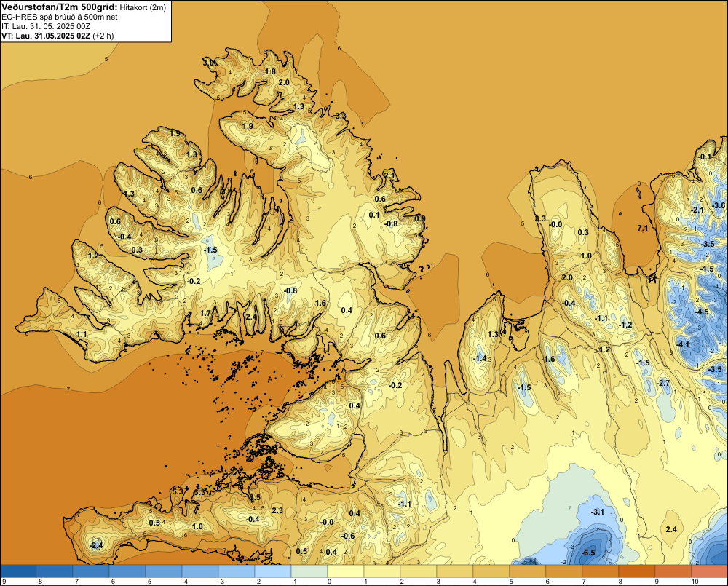The height and width of the screenshot is (586, 728).
Task: Click the '1.1' value on the southwest headland
Action: tap(82, 334)
